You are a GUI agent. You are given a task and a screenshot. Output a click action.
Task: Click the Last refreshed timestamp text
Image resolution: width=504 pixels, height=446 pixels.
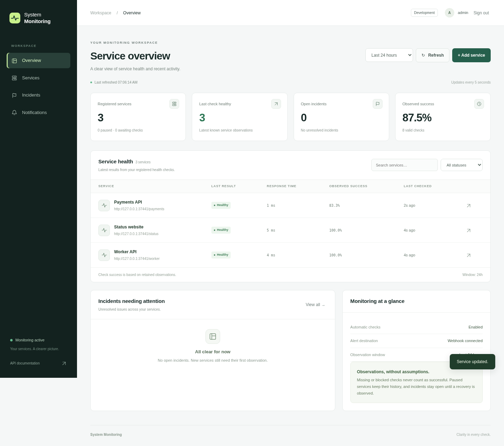(x=116, y=83)
